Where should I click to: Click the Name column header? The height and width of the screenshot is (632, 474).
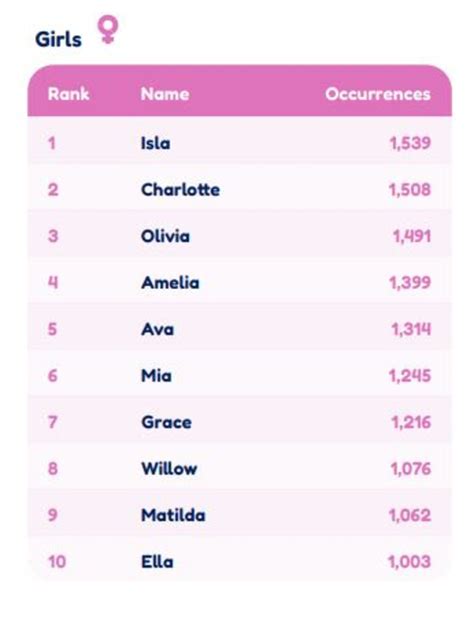[165, 94]
